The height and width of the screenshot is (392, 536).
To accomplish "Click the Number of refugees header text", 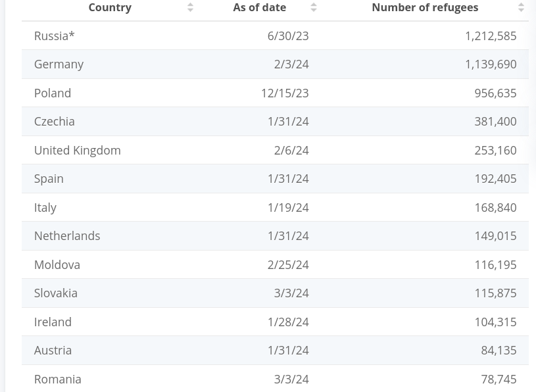I will [425, 7].
